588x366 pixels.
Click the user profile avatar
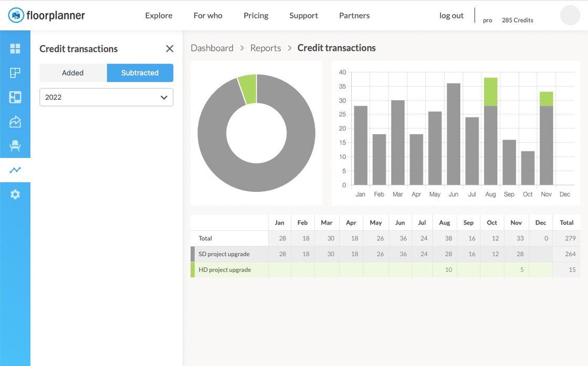click(x=570, y=15)
